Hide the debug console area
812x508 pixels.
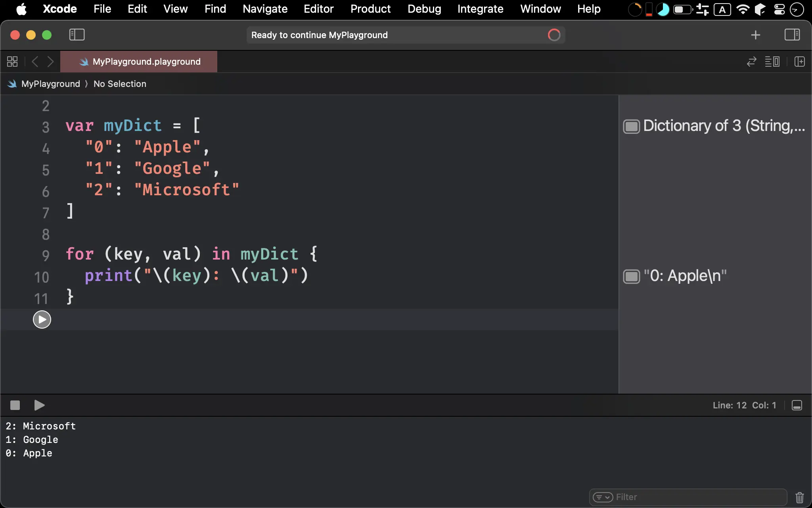pos(797,405)
